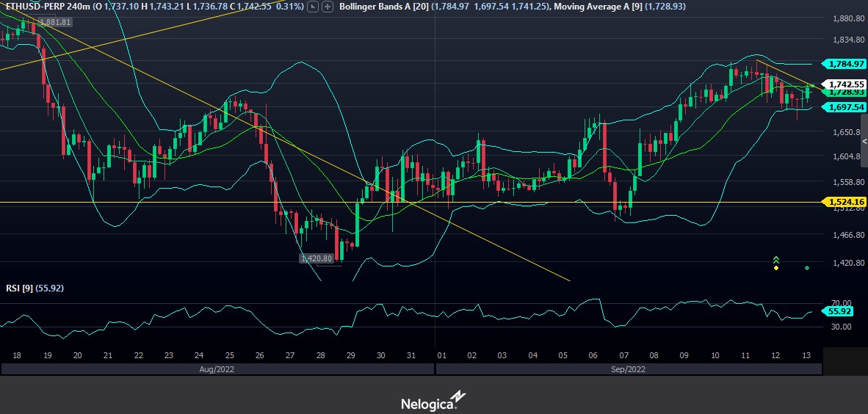Image resolution: width=868 pixels, height=414 pixels.
Task: Click the green diamond marker near Sep 13
Action: click(807, 268)
